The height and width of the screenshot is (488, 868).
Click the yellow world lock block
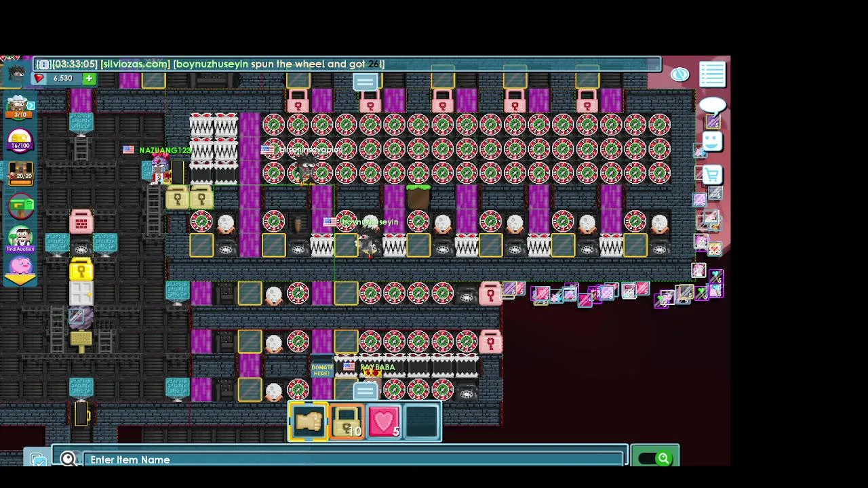pyautogui.click(x=81, y=270)
